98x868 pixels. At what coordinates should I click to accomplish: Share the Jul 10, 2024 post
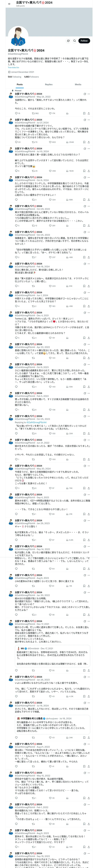tap(89, 171)
